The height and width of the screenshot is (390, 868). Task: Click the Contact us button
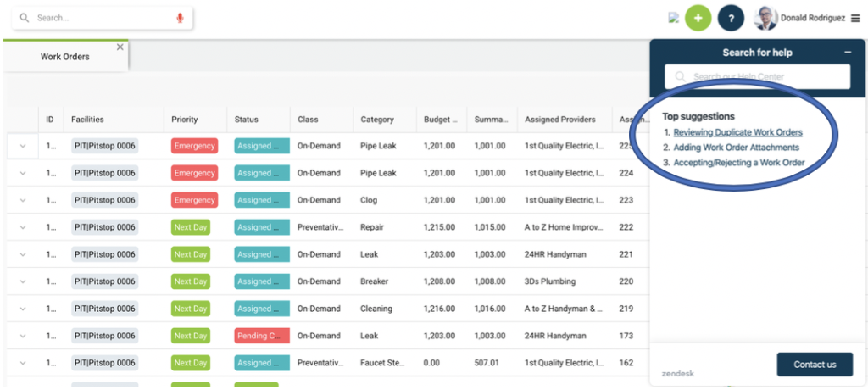click(815, 365)
